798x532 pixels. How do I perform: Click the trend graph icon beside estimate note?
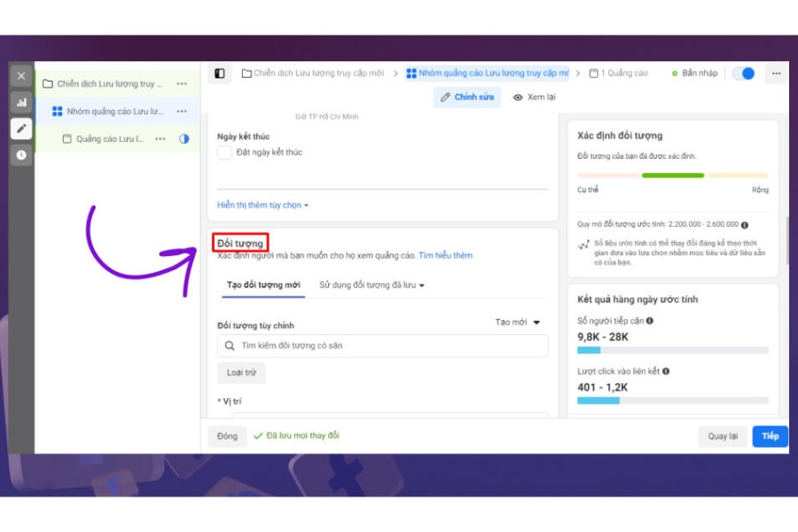pyautogui.click(x=583, y=245)
